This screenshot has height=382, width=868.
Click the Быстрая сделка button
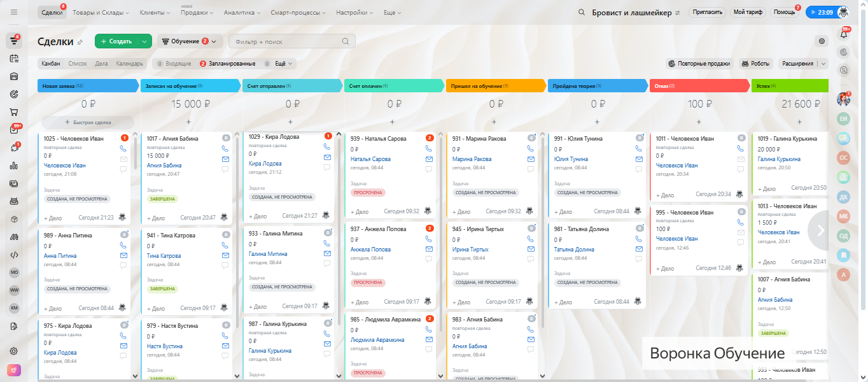88,122
